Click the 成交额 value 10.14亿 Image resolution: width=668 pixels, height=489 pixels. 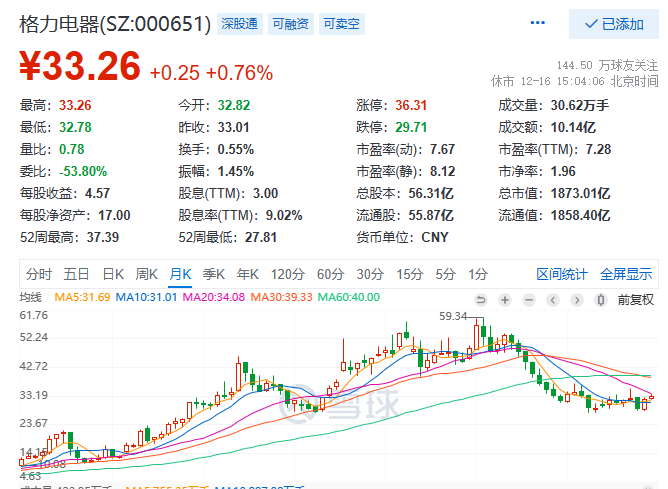pyautogui.click(x=573, y=127)
